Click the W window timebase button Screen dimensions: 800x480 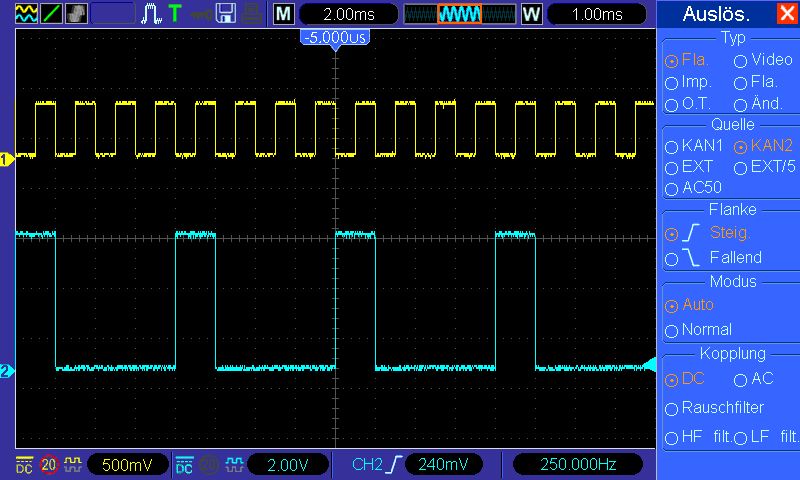point(531,14)
